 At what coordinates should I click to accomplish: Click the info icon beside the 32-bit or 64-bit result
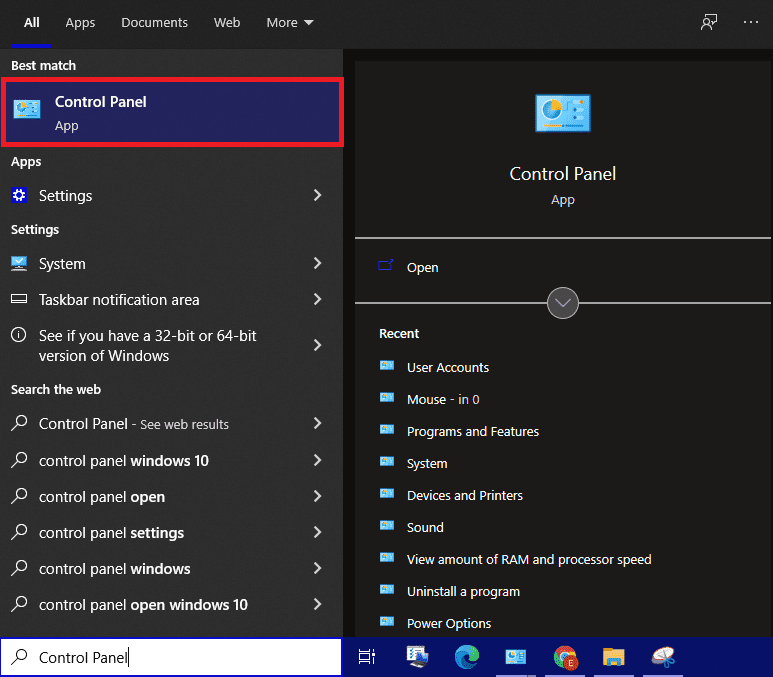click(19, 335)
